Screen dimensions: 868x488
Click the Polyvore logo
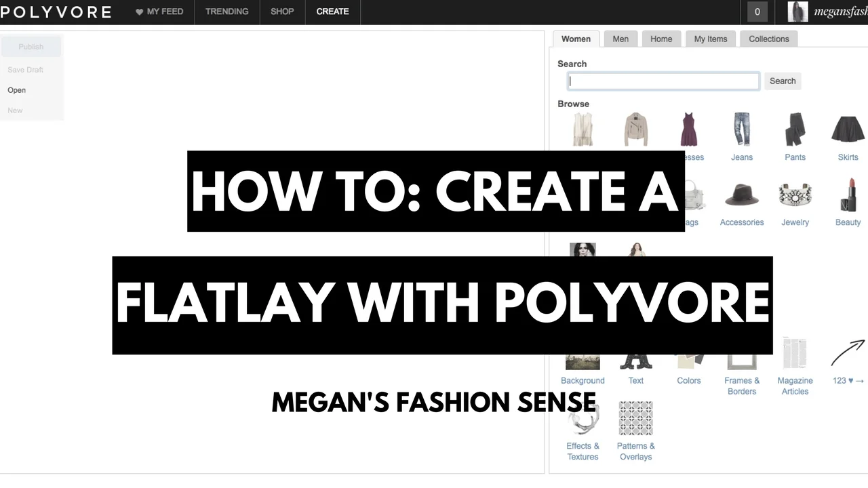point(56,12)
